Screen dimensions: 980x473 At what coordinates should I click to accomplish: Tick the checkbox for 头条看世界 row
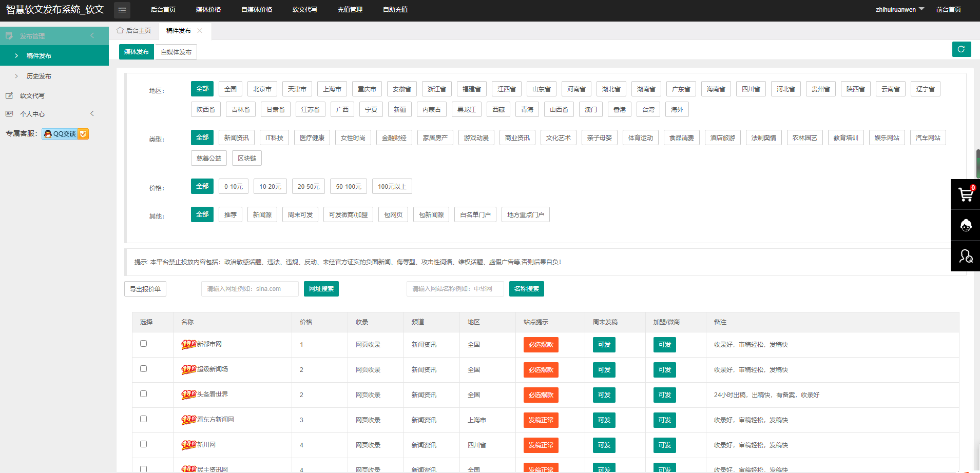(x=144, y=394)
